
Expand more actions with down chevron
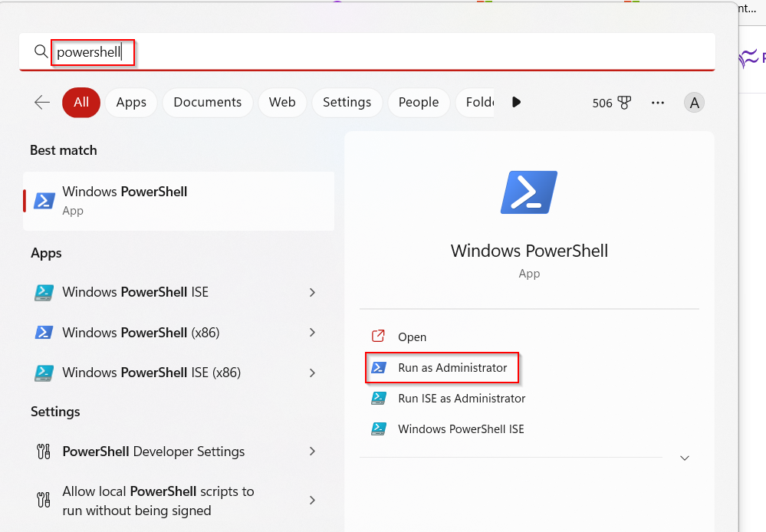(x=685, y=458)
